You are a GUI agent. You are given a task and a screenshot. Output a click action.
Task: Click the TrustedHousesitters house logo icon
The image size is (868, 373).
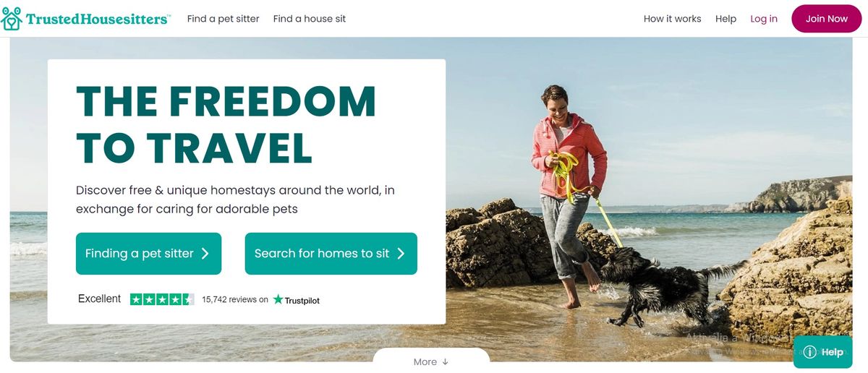point(12,19)
